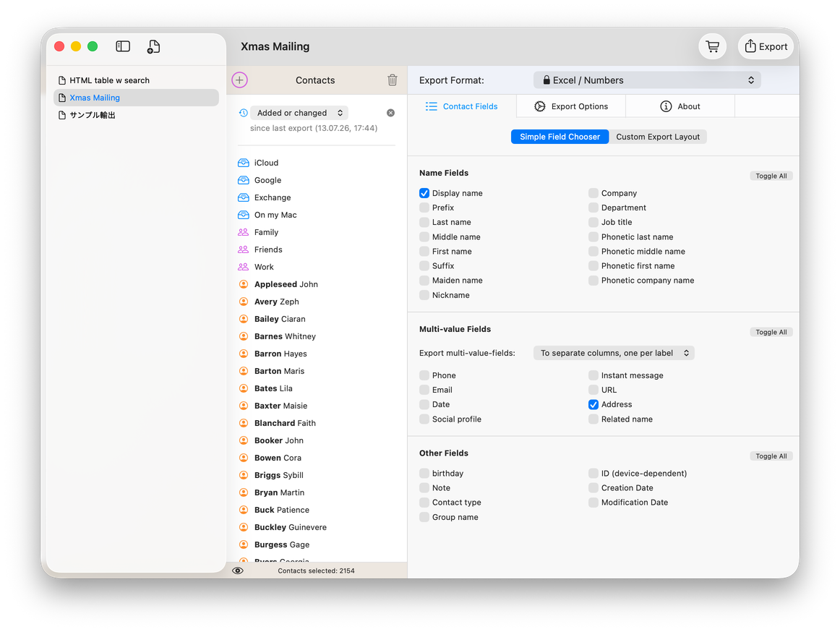The height and width of the screenshot is (632, 840).
Task: Remove the Added or changed filter
Action: point(390,113)
